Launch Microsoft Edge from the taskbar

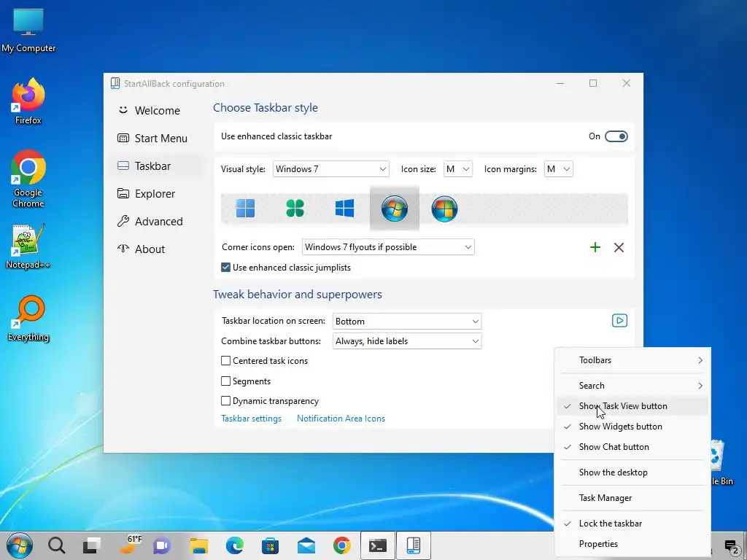[x=234, y=545]
